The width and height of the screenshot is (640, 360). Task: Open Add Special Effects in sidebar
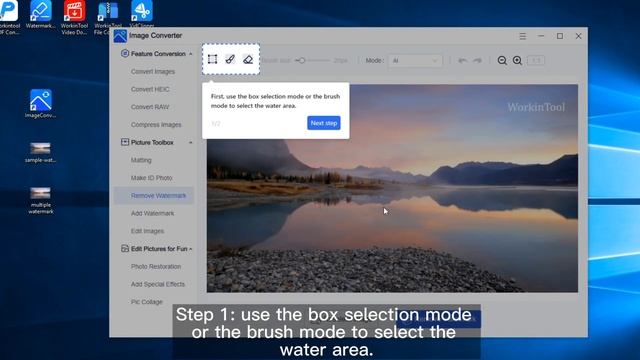coord(158,284)
